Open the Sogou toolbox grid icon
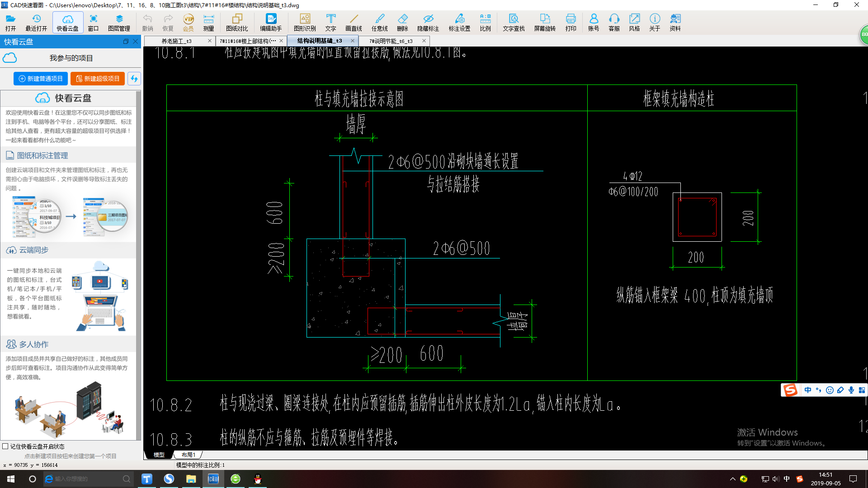The width and height of the screenshot is (868, 488). [x=862, y=390]
